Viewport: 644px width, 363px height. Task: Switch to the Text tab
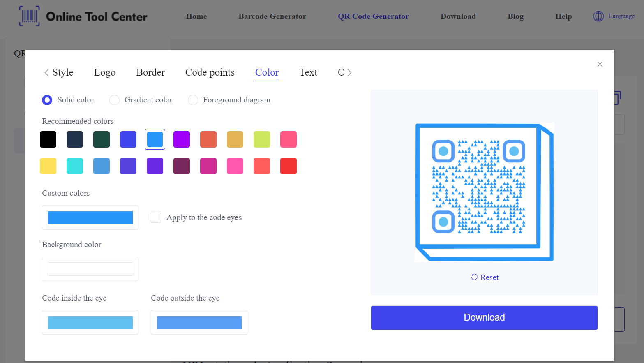(x=308, y=72)
